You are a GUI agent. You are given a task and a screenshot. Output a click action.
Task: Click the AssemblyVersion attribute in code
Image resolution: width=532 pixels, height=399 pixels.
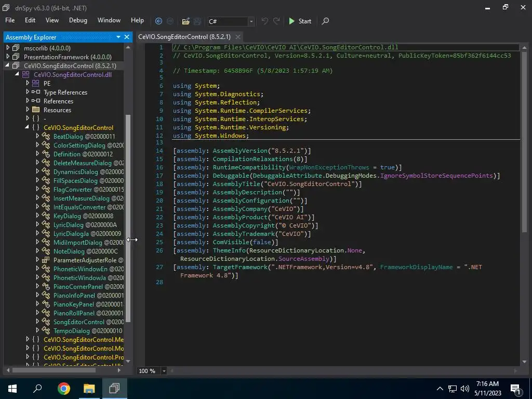(240, 150)
